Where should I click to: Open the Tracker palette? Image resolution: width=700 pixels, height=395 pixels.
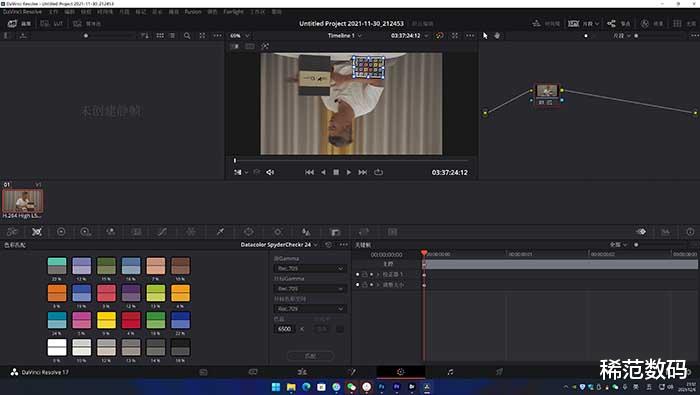tap(278, 232)
